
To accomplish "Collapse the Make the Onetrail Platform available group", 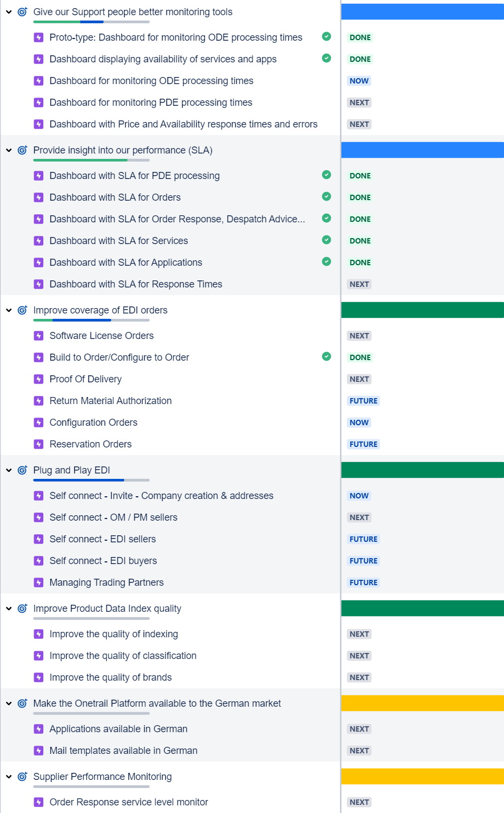I will coord(9,703).
